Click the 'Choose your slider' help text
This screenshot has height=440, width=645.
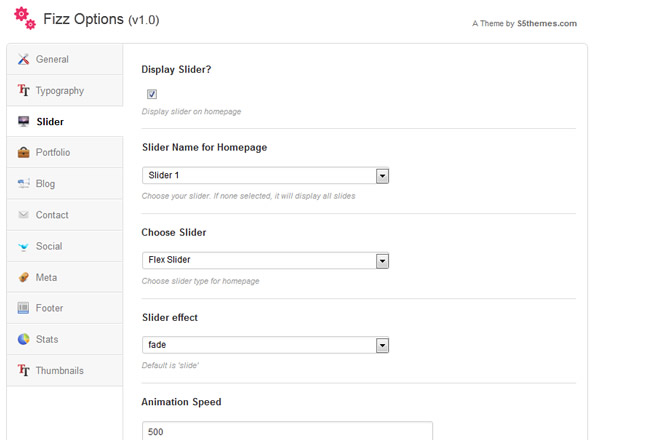[x=248, y=196]
